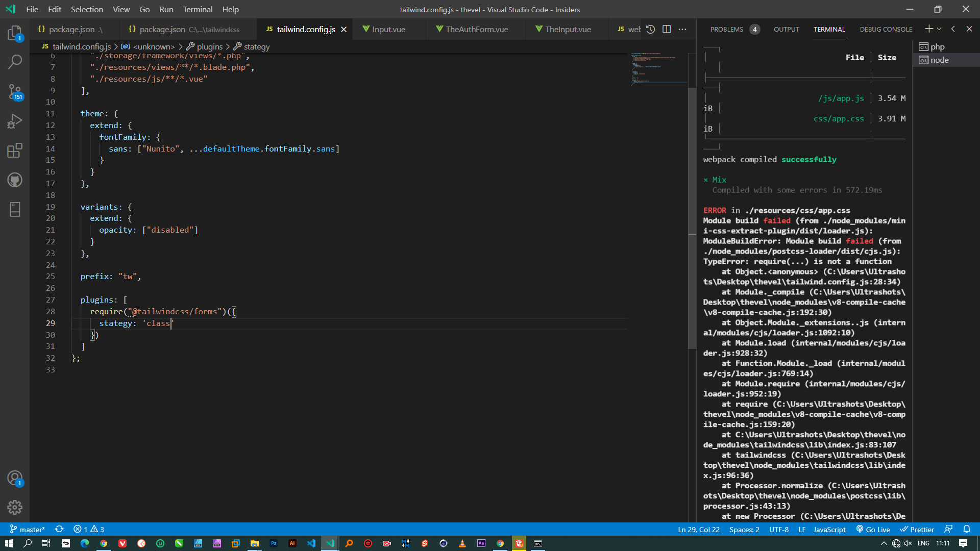Open the Selection menu
Viewport: 980px width, 551px height.
click(87, 9)
